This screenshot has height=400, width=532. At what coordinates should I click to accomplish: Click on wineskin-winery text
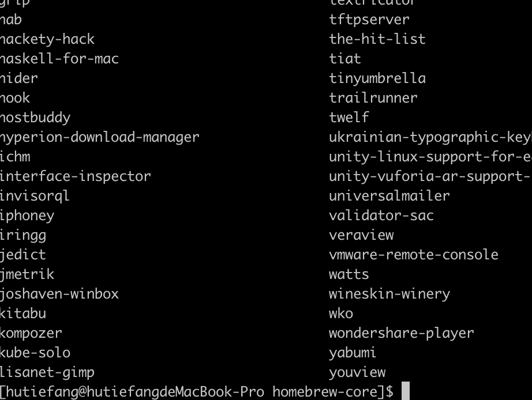coord(389,294)
